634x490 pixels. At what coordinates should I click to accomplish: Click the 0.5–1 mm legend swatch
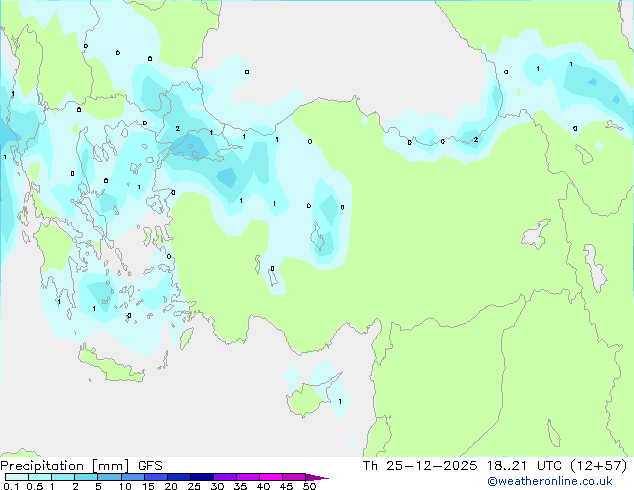point(40,477)
